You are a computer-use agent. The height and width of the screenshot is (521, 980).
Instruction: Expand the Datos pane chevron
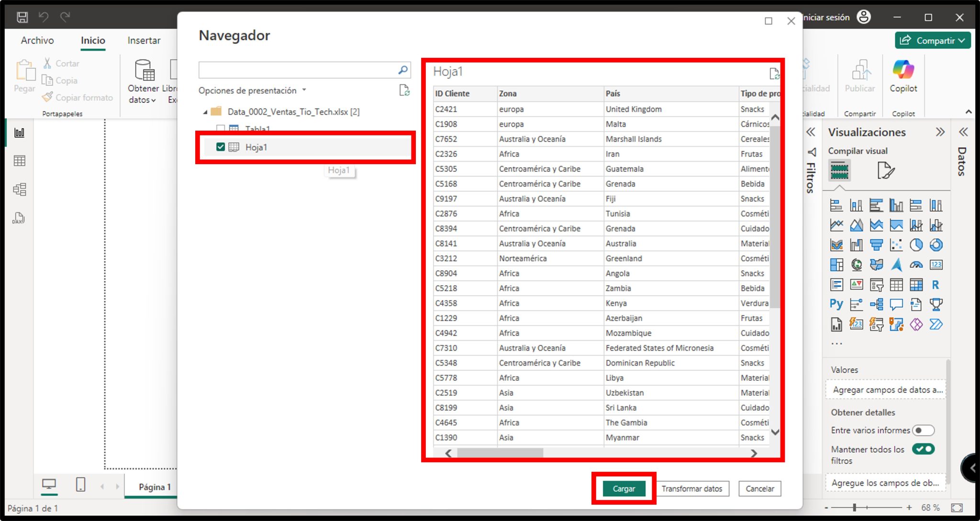(x=963, y=132)
